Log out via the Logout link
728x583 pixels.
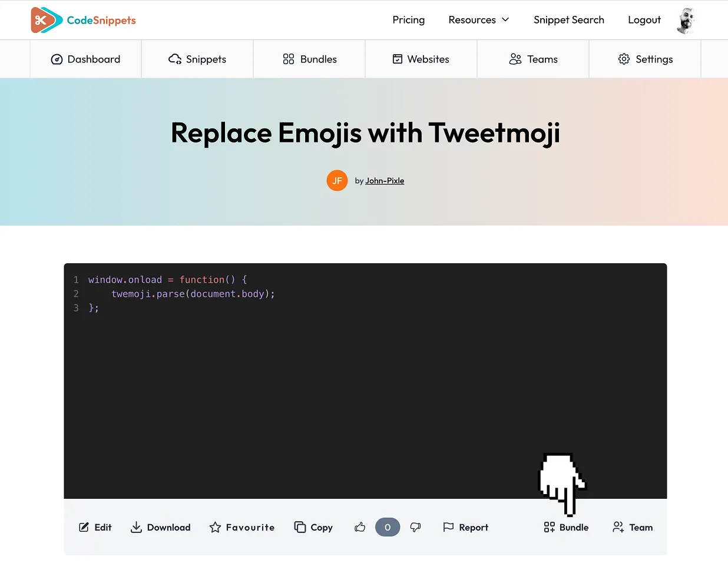pos(644,20)
